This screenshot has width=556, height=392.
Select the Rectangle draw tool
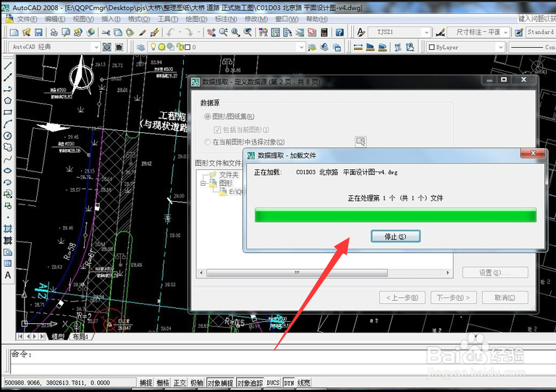(x=8, y=112)
